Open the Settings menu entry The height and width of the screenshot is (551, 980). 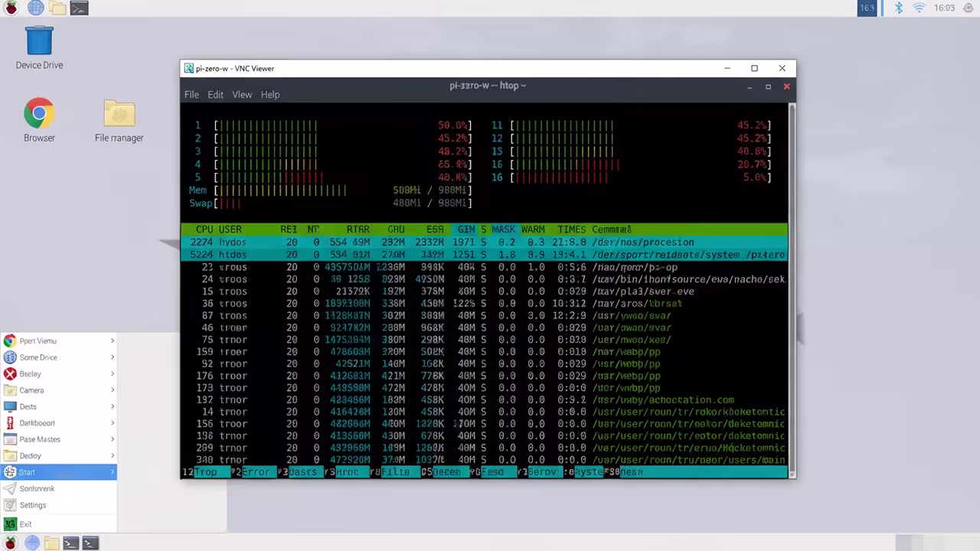[58, 505]
